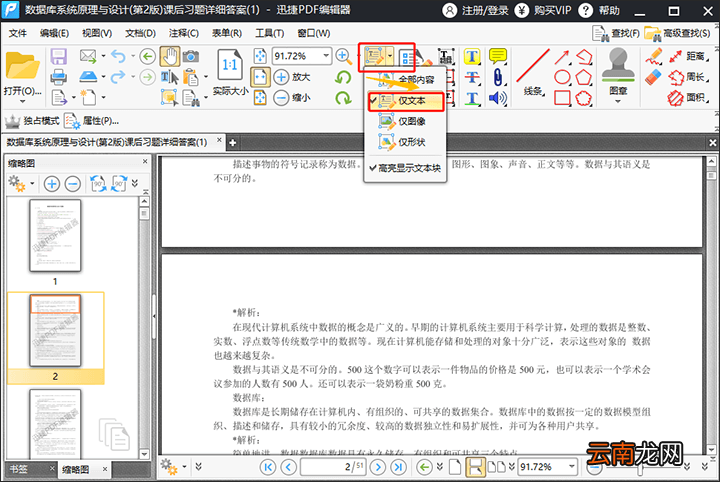Select the Hand tool
Screen dimensions: 720x482
tap(169, 56)
